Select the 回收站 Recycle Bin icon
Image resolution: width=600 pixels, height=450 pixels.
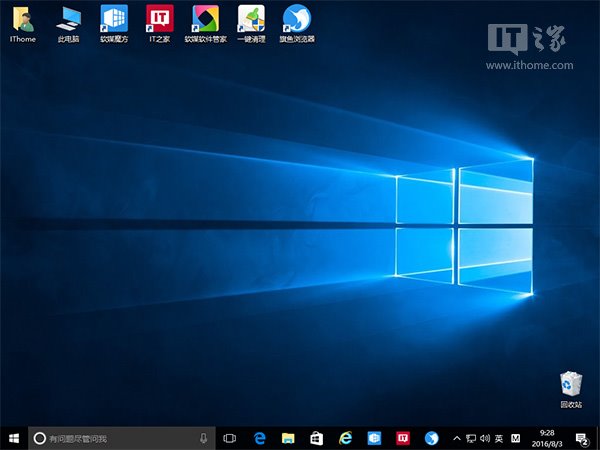[571, 389]
